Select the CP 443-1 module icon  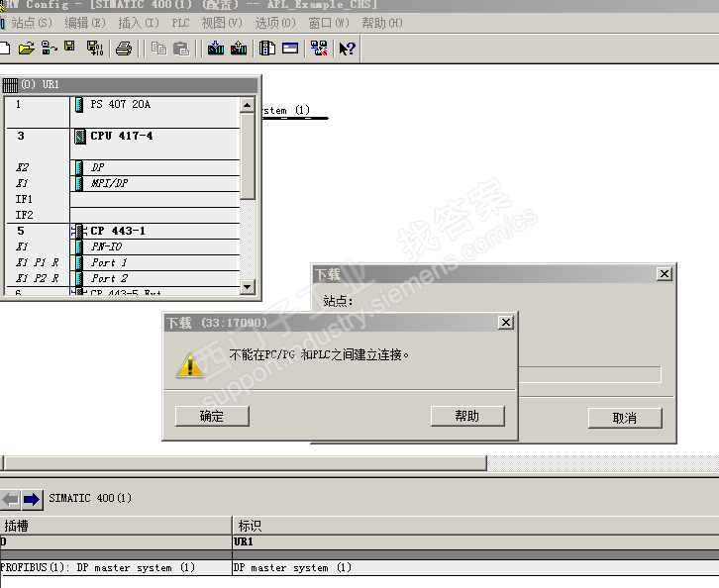pos(79,231)
